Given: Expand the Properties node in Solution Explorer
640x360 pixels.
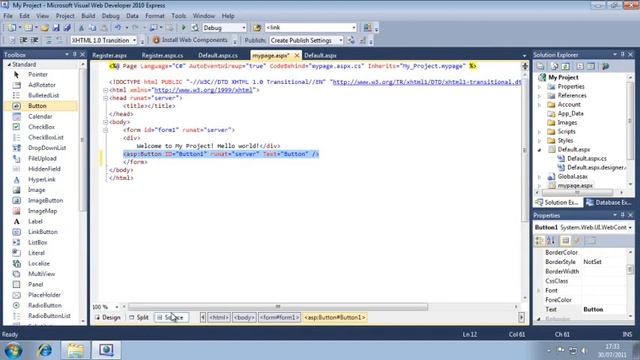Looking at the screenshot, I should point(540,87).
